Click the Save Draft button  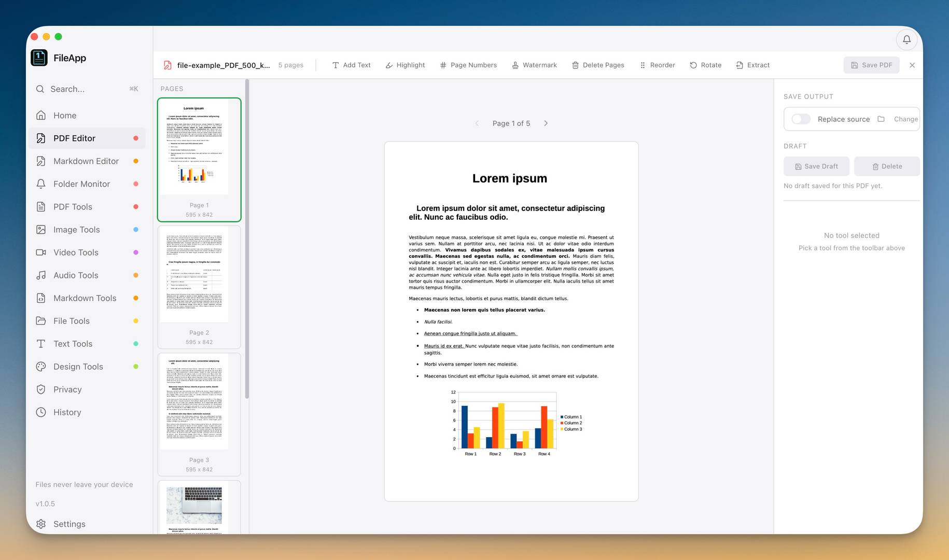click(816, 166)
